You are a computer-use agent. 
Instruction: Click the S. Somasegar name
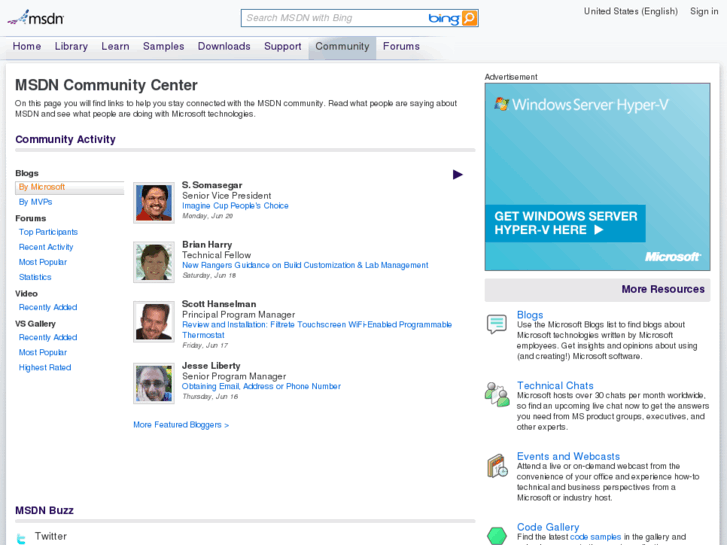point(212,185)
